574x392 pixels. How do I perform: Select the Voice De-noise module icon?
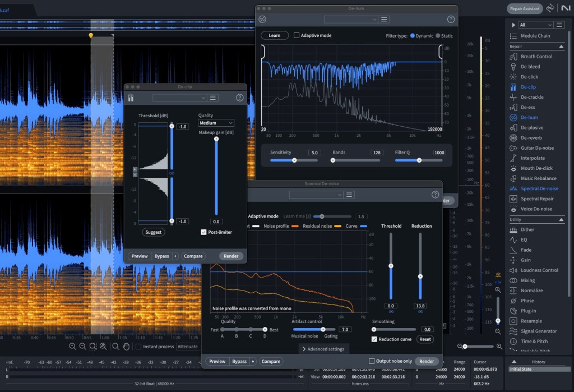513,209
